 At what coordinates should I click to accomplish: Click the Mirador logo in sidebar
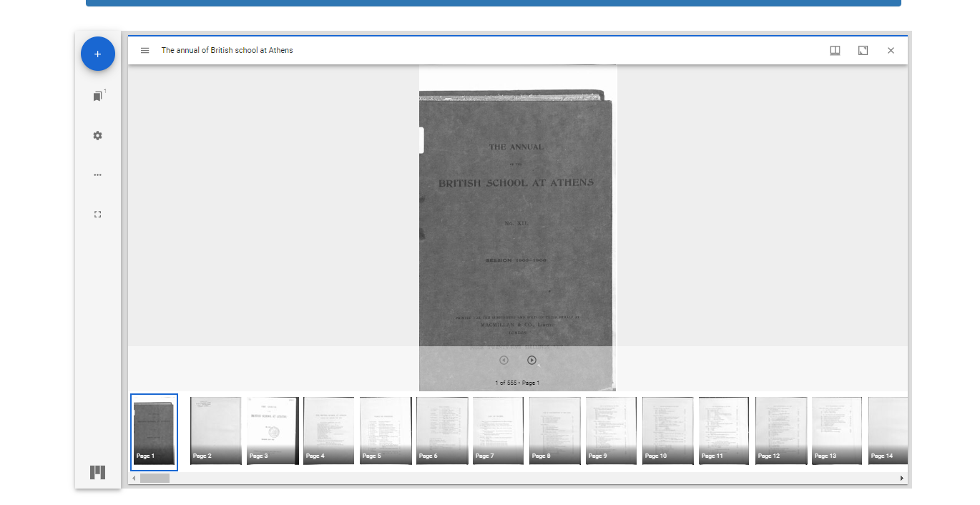pyautogui.click(x=98, y=472)
